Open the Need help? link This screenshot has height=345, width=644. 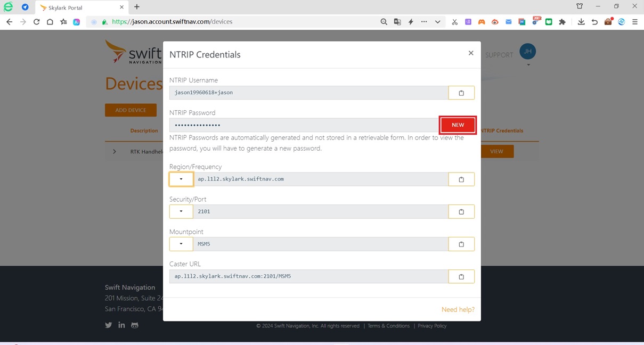point(458,309)
